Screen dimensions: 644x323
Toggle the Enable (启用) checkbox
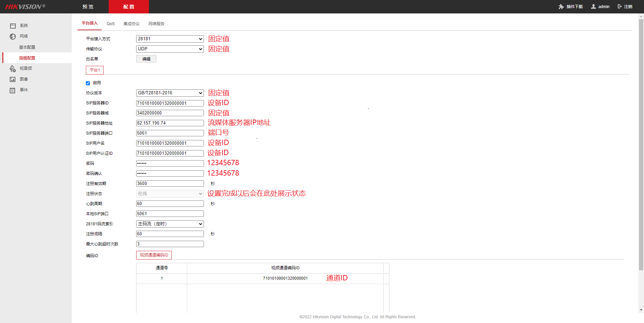point(88,83)
